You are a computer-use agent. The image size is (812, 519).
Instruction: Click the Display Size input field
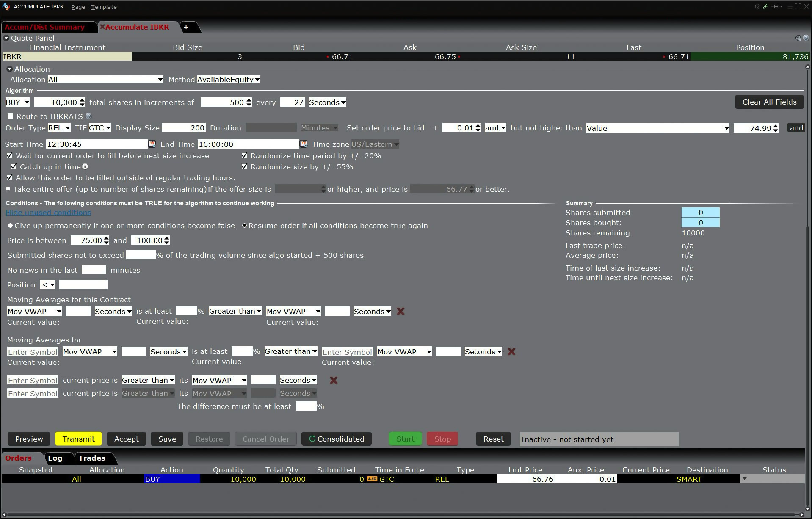pyautogui.click(x=184, y=128)
